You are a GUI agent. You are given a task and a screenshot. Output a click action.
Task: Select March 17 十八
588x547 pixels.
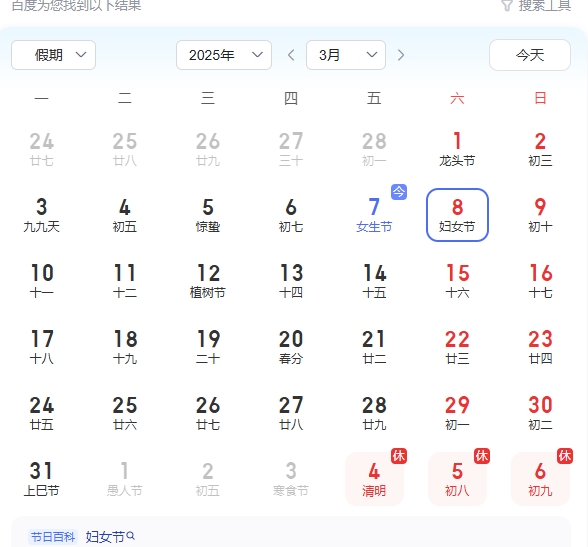42,347
